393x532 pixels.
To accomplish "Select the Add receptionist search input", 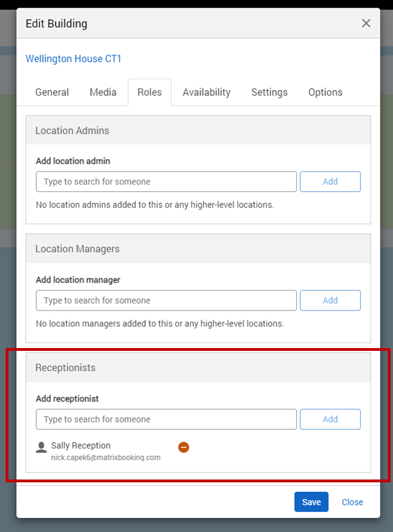I will (x=166, y=419).
